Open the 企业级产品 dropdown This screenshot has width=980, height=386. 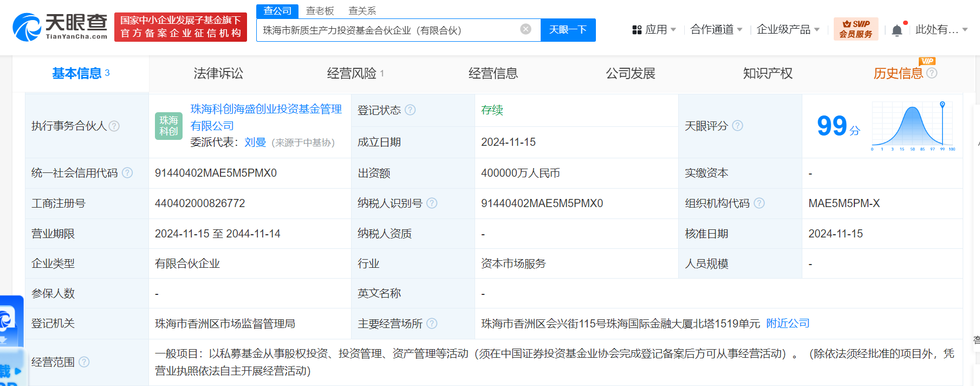pos(788,30)
